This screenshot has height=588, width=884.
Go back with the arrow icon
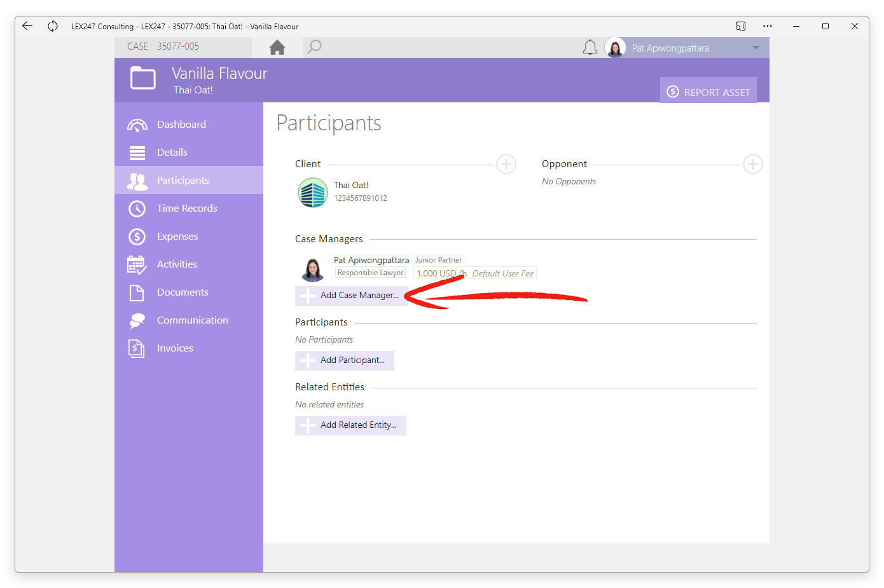27,26
